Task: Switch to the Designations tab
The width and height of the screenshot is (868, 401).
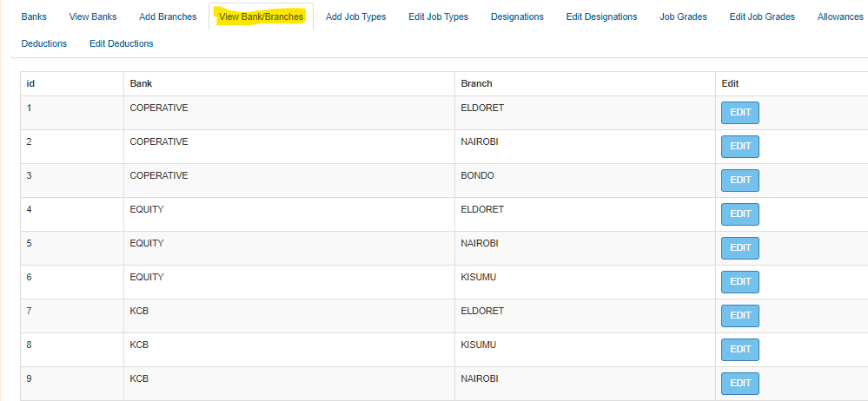Action: (517, 16)
